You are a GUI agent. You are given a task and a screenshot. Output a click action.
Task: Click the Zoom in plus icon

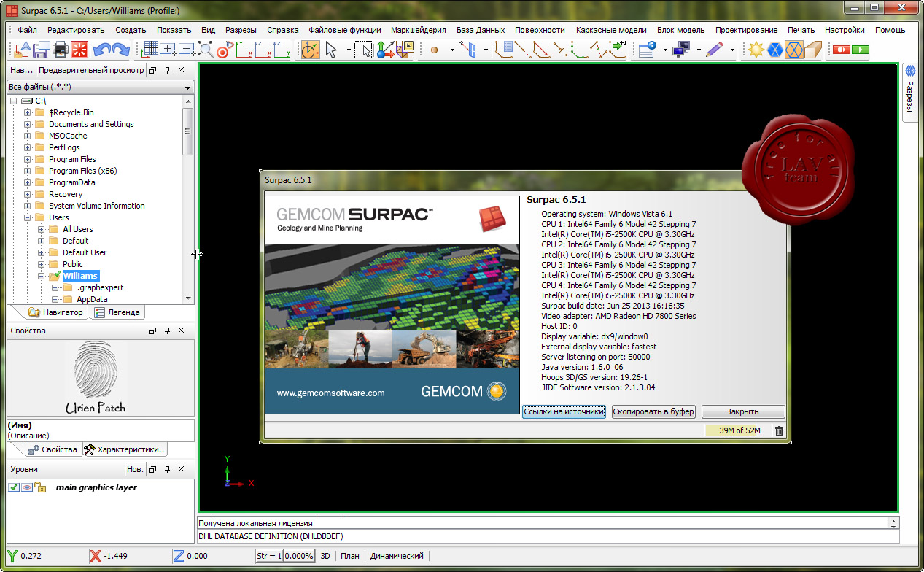[168, 50]
